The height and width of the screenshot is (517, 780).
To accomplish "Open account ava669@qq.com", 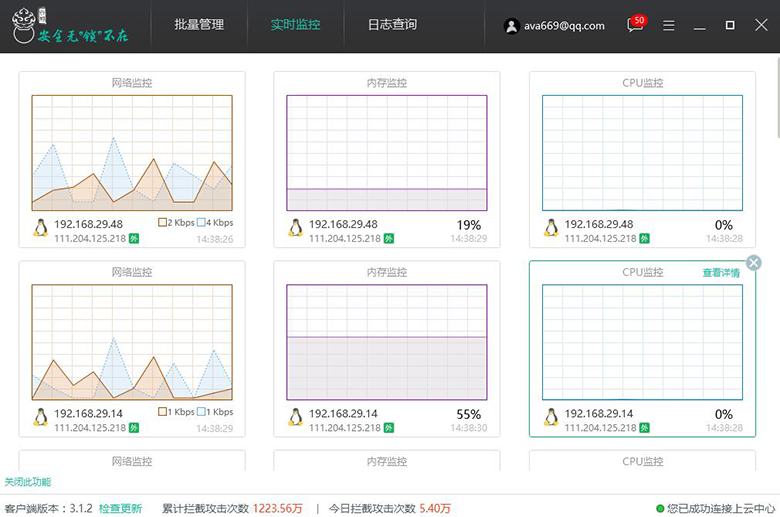I will [x=564, y=26].
